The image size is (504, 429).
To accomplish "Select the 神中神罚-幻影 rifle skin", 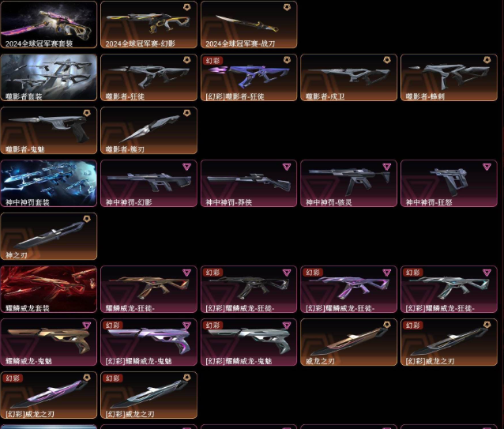I will 149,183.
